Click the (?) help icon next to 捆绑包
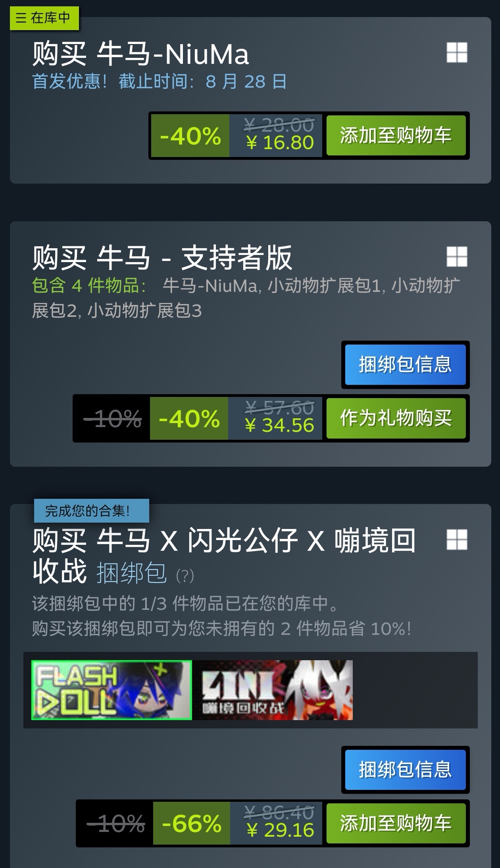This screenshot has height=868, width=500. (185, 575)
